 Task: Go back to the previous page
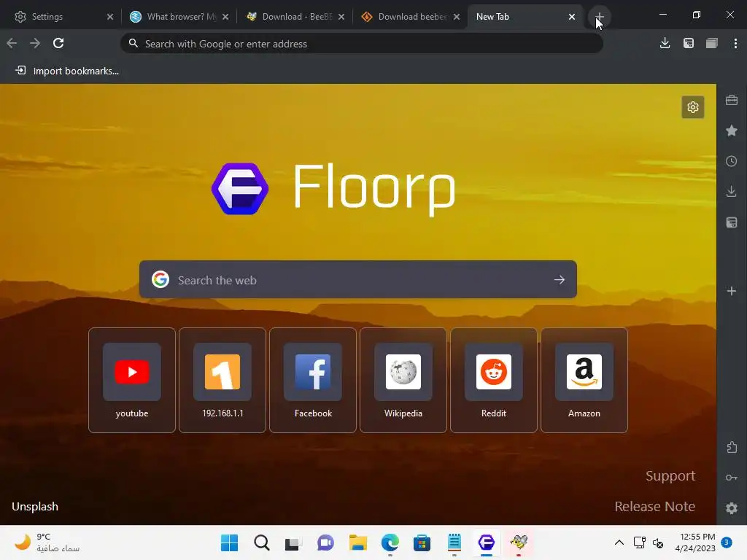pos(12,43)
